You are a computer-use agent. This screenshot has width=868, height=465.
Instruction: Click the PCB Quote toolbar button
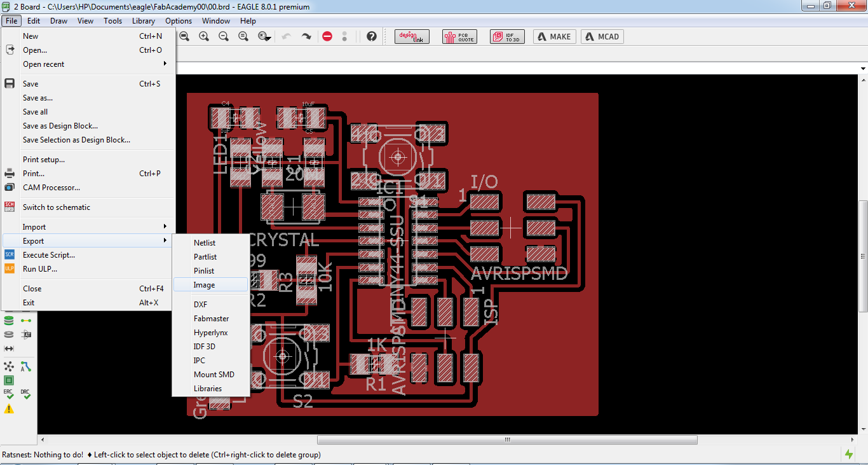[459, 36]
